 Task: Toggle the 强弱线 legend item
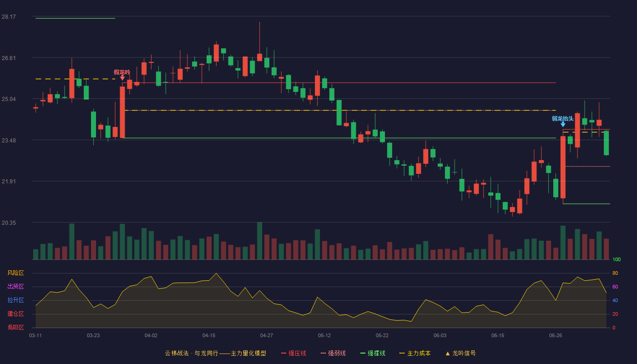coord(333,353)
